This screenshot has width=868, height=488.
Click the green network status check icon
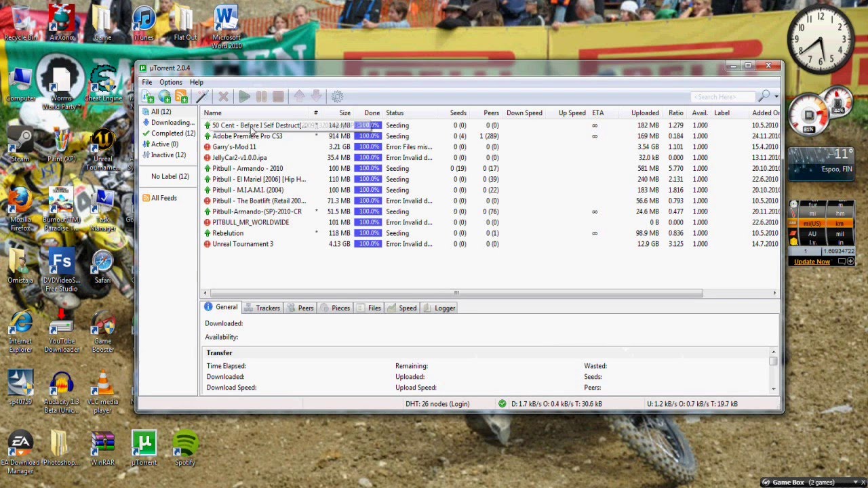click(502, 403)
